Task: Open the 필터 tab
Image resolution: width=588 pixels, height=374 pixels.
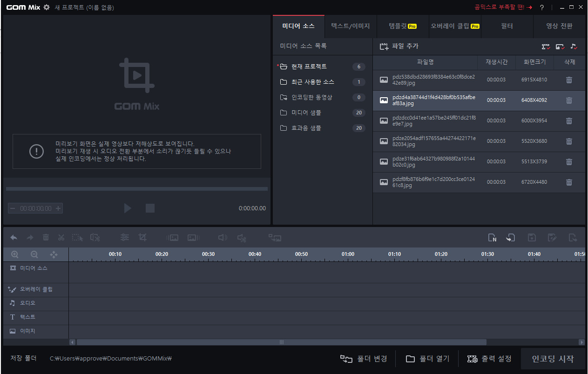Action: pyautogui.click(x=507, y=26)
